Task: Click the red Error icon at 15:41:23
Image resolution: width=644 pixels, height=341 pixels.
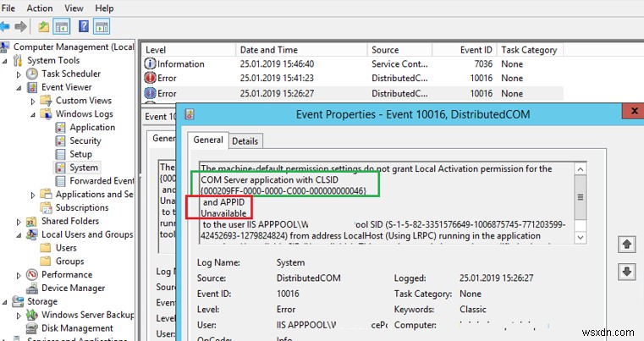Action: click(151, 78)
